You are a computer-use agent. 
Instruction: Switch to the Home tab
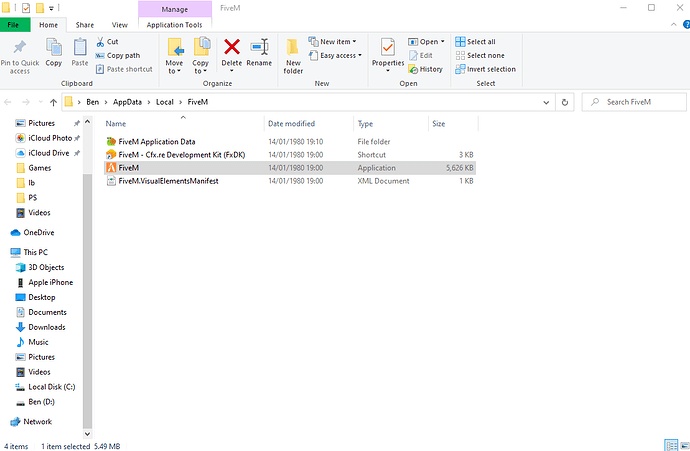click(x=48, y=25)
